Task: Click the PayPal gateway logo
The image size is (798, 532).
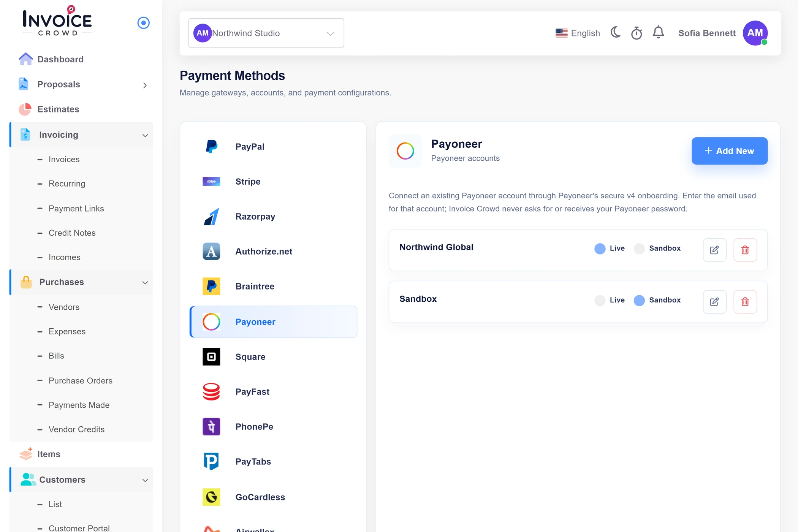Action: pos(211,146)
